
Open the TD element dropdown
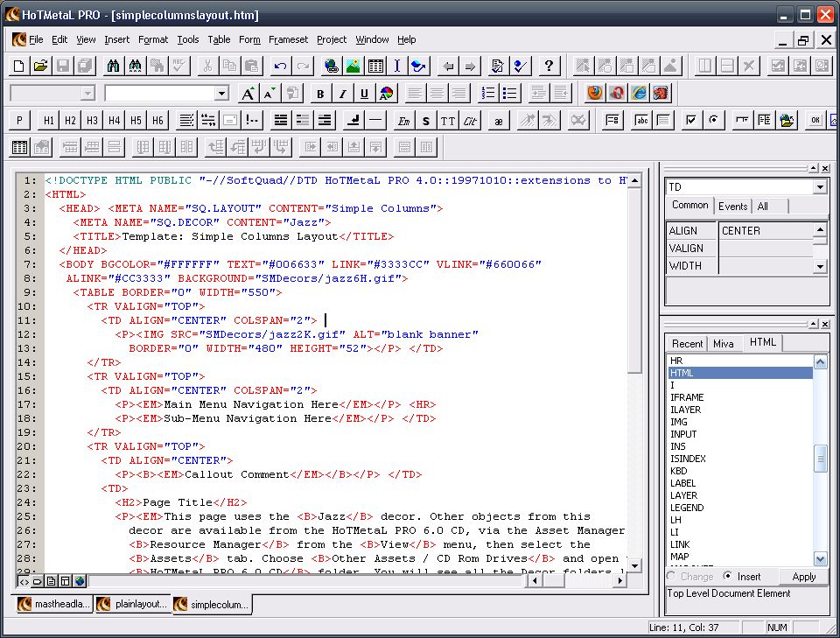[819, 187]
